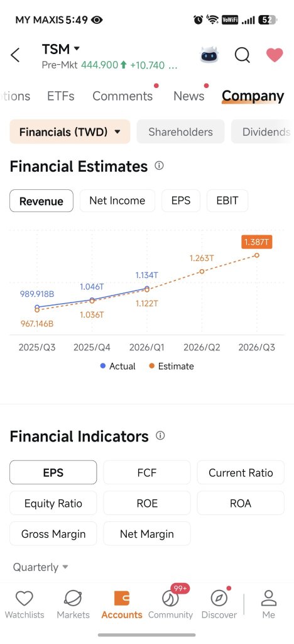Open info icon beside Financial Estimates
The height and width of the screenshot is (644, 294).
tap(159, 165)
